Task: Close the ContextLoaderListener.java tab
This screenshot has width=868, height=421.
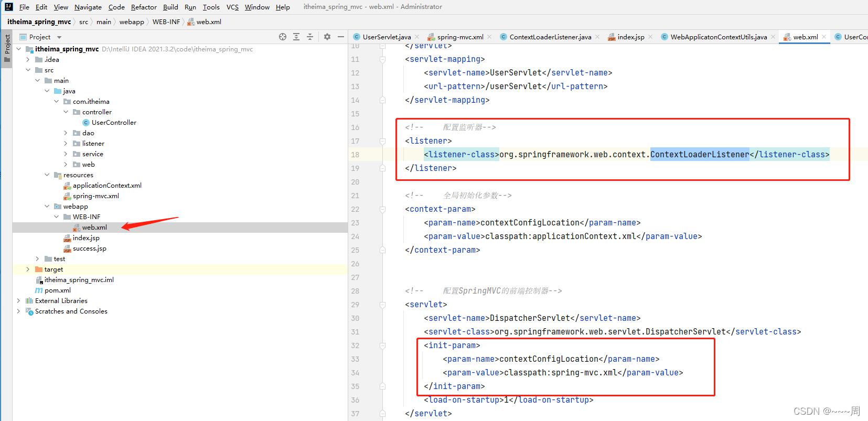Action: tap(597, 37)
